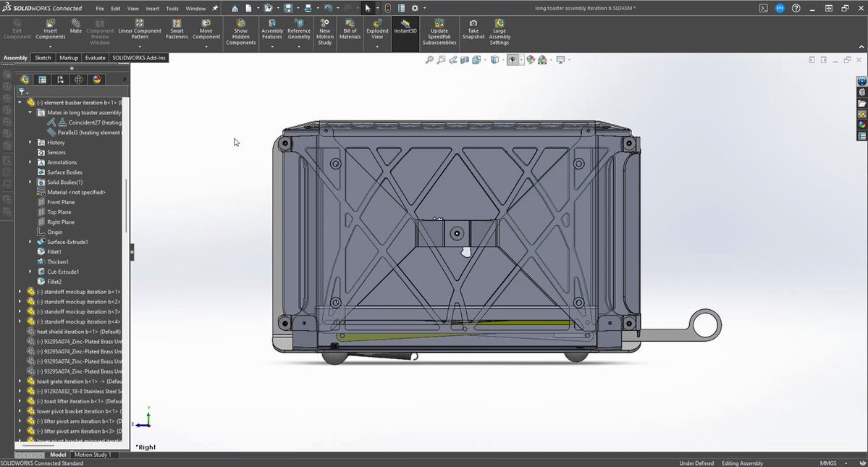The width and height of the screenshot is (868, 467).
Task: Toggle Hide/Show Items eye in view toolbar
Action: click(x=513, y=60)
